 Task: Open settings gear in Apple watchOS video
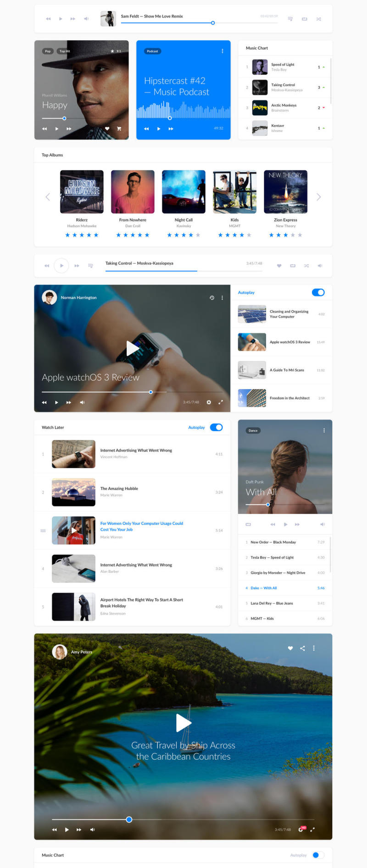point(209,402)
